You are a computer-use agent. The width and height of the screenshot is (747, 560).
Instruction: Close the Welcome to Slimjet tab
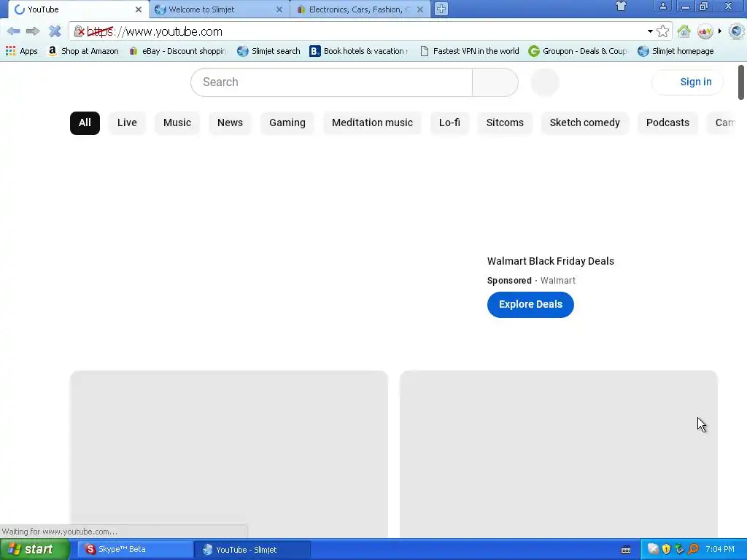pyautogui.click(x=279, y=9)
